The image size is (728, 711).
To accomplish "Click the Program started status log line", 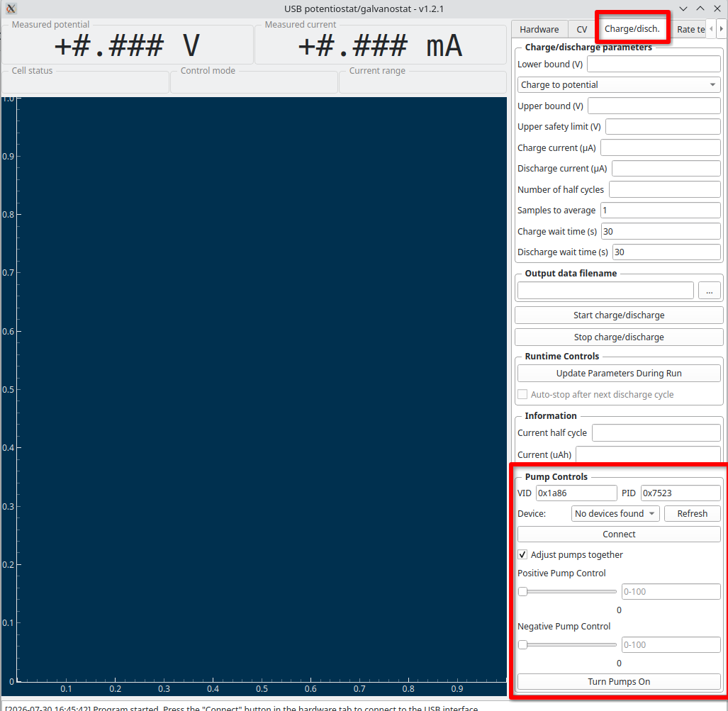I will pyautogui.click(x=242, y=707).
